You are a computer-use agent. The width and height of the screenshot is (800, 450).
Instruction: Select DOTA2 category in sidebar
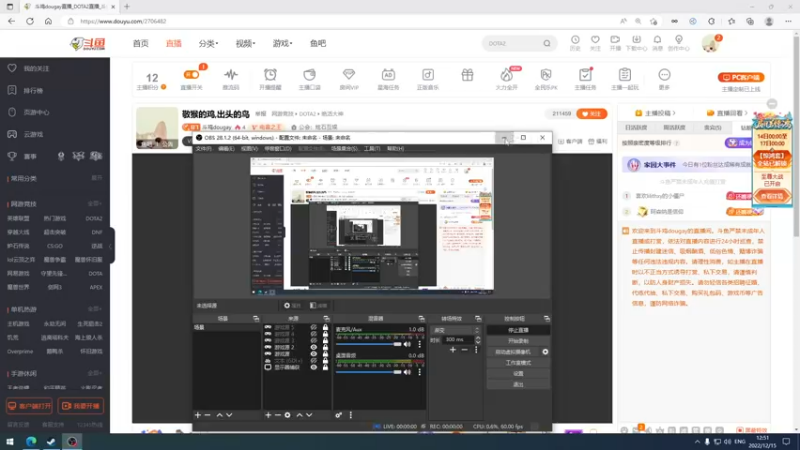click(x=93, y=218)
